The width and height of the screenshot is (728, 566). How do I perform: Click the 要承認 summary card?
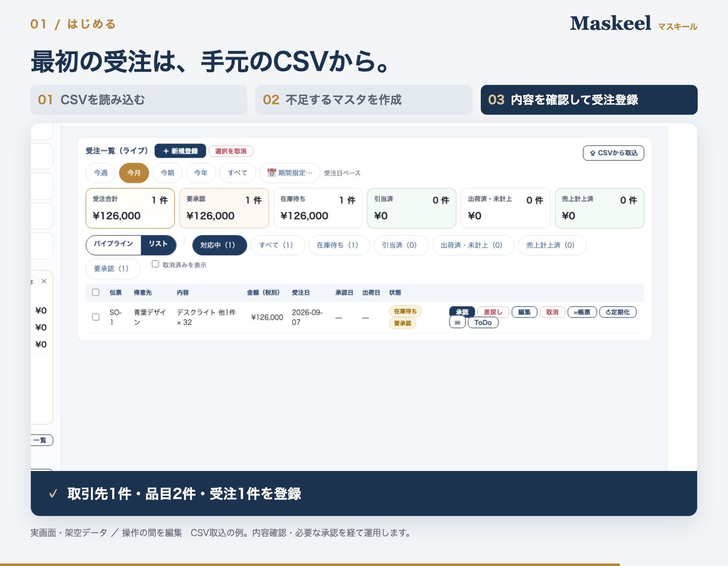point(224,208)
